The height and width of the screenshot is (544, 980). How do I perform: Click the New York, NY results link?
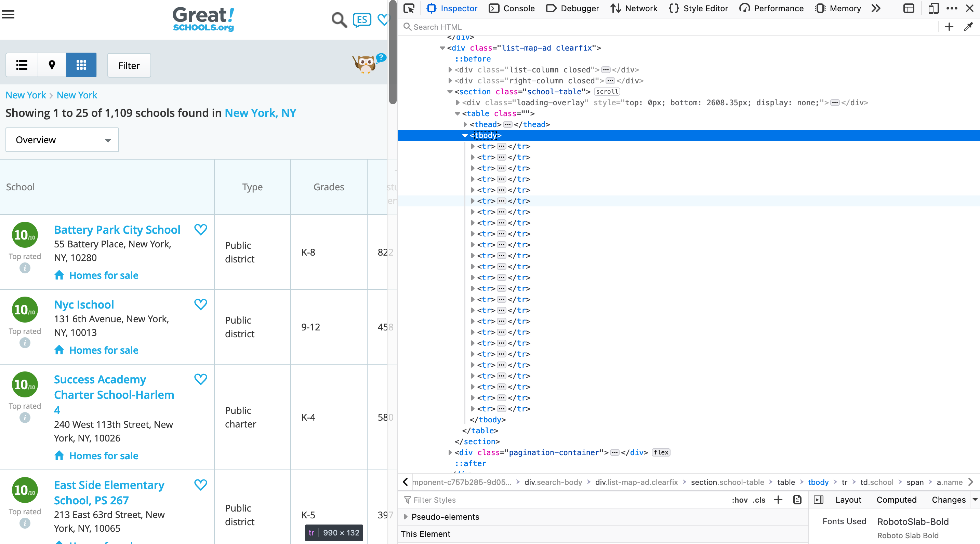pyautogui.click(x=260, y=113)
